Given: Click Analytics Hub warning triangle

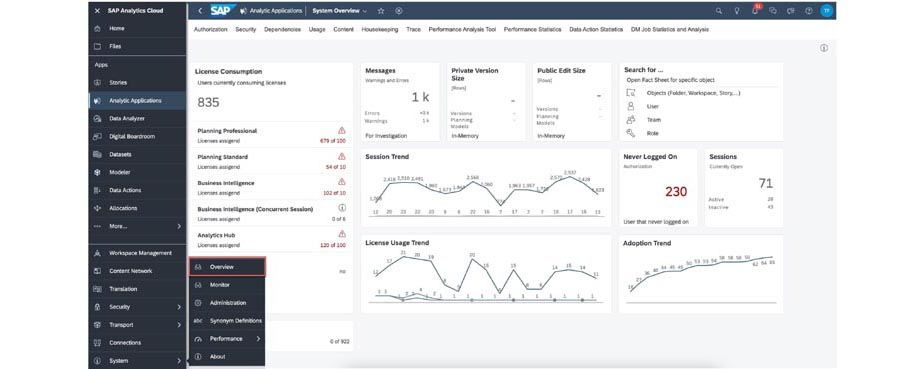Looking at the screenshot, I should pyautogui.click(x=342, y=234).
